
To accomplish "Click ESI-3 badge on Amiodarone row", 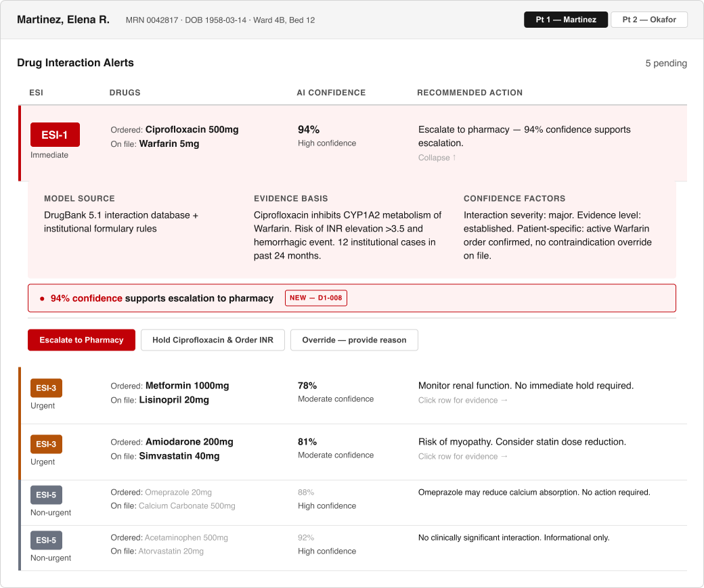I will pos(46,444).
